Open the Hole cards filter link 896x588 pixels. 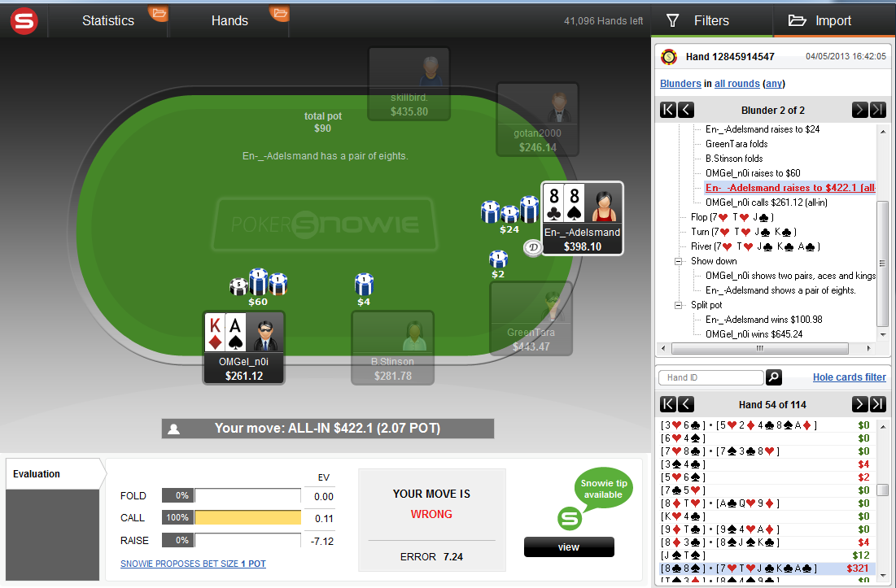pyautogui.click(x=849, y=377)
